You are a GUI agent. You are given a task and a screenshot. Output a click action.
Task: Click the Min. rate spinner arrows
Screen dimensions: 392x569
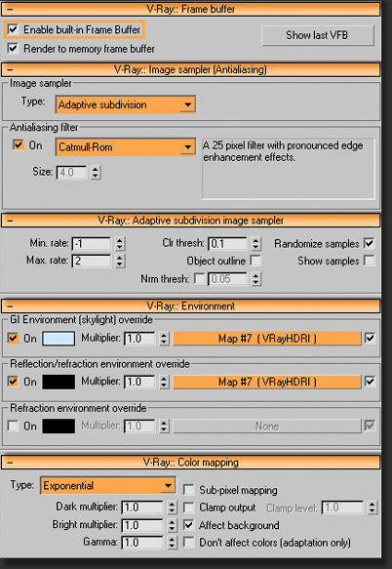click(x=120, y=243)
